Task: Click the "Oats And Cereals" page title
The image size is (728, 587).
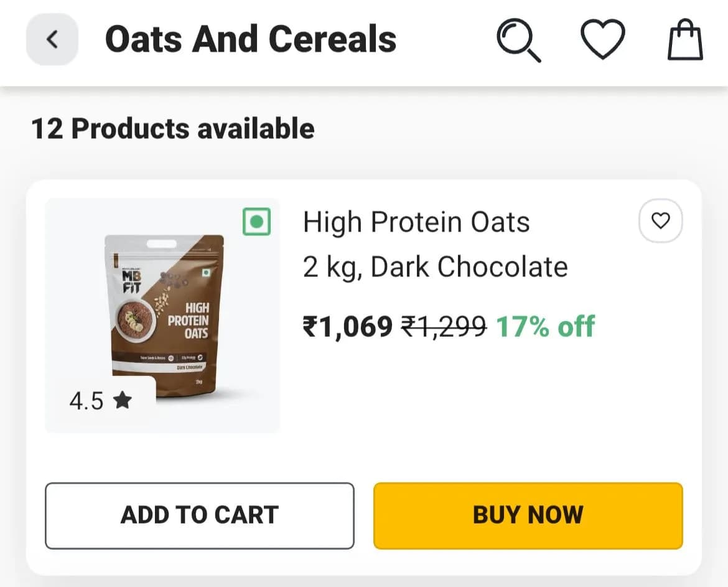Action: [x=251, y=39]
